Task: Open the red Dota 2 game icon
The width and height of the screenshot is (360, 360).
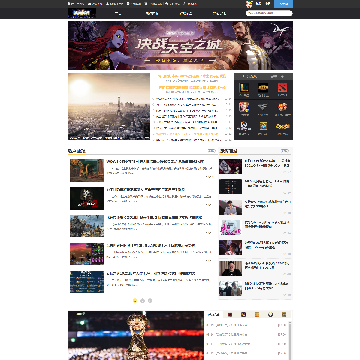Action: coord(283,88)
